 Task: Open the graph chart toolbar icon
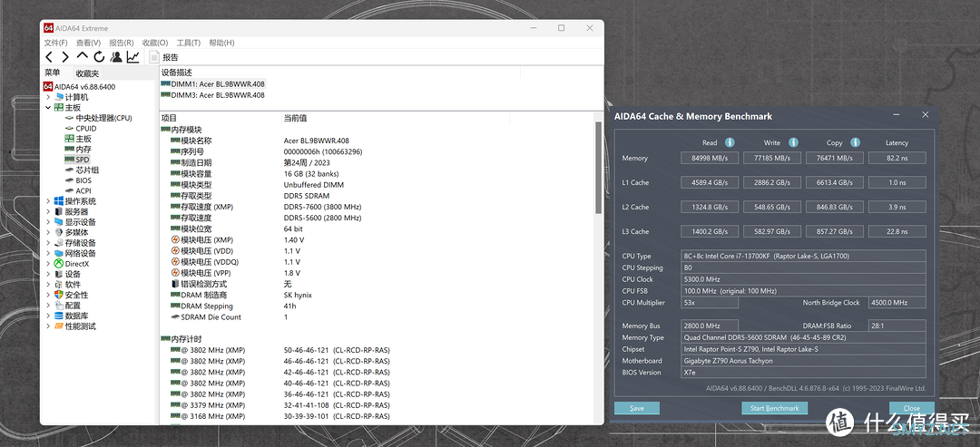132,57
